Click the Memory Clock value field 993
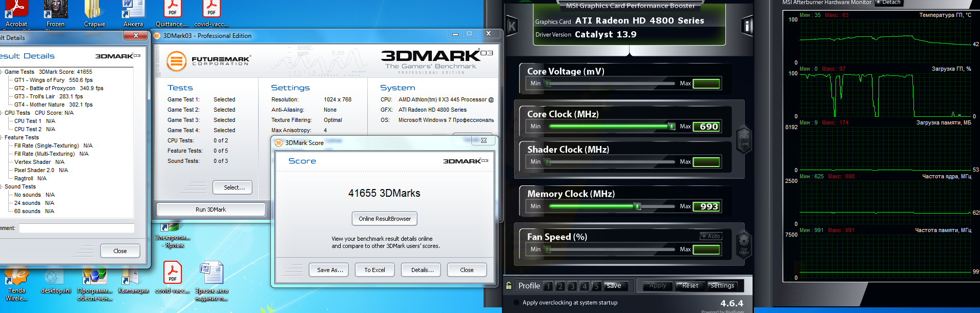980x313 pixels. (707, 206)
